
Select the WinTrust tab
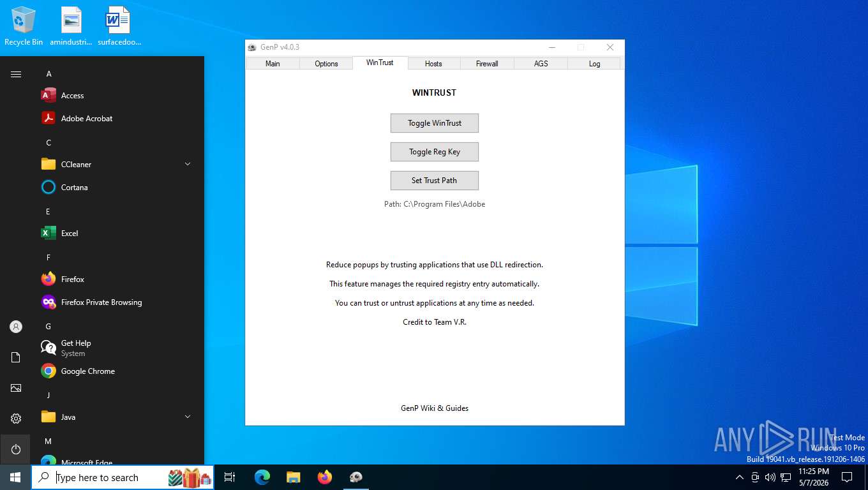click(380, 63)
